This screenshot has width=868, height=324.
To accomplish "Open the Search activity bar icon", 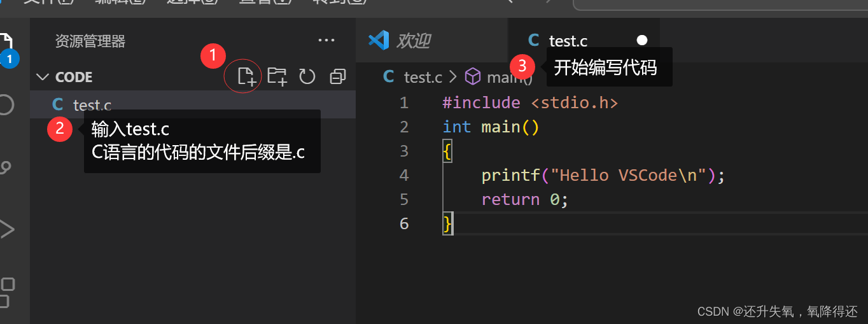I will coord(6,104).
